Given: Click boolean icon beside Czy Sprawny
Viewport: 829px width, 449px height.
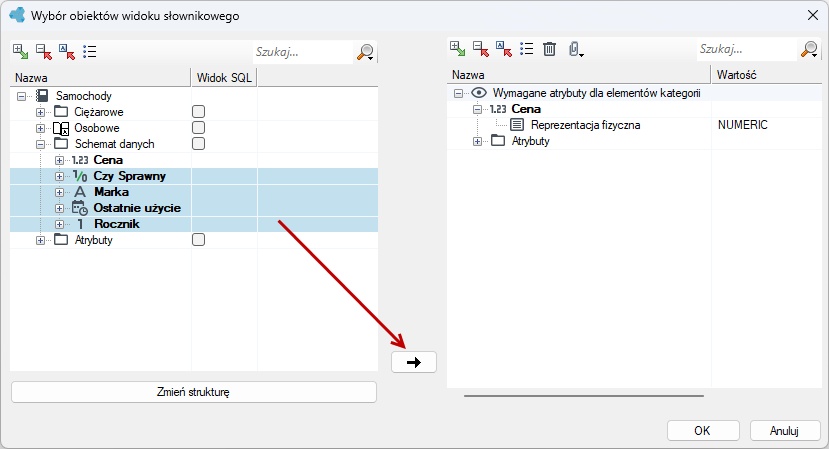Looking at the screenshot, I should tap(80, 176).
